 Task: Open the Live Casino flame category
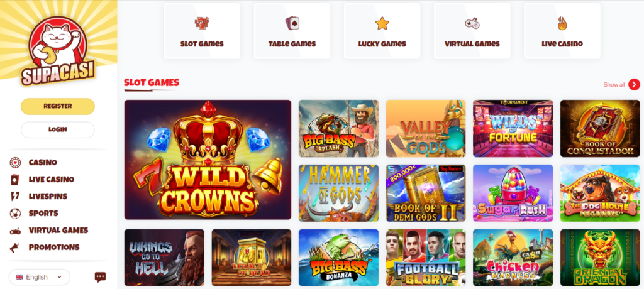point(562,31)
